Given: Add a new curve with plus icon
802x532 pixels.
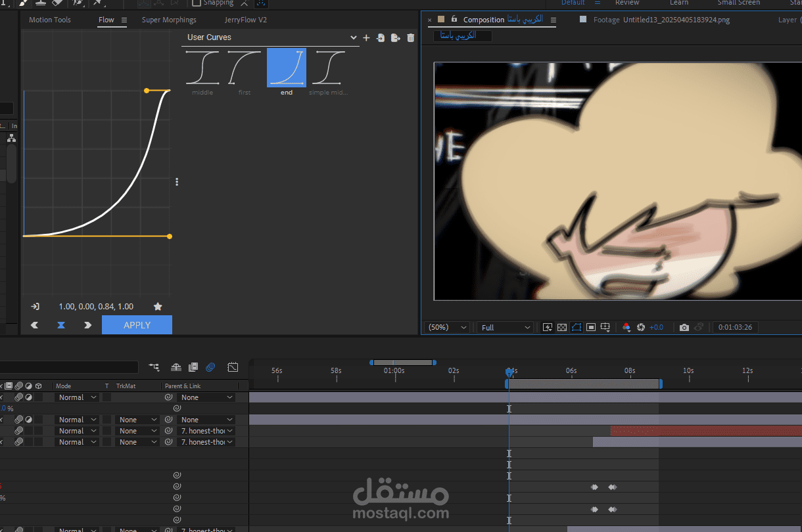Looking at the screenshot, I should pyautogui.click(x=366, y=38).
